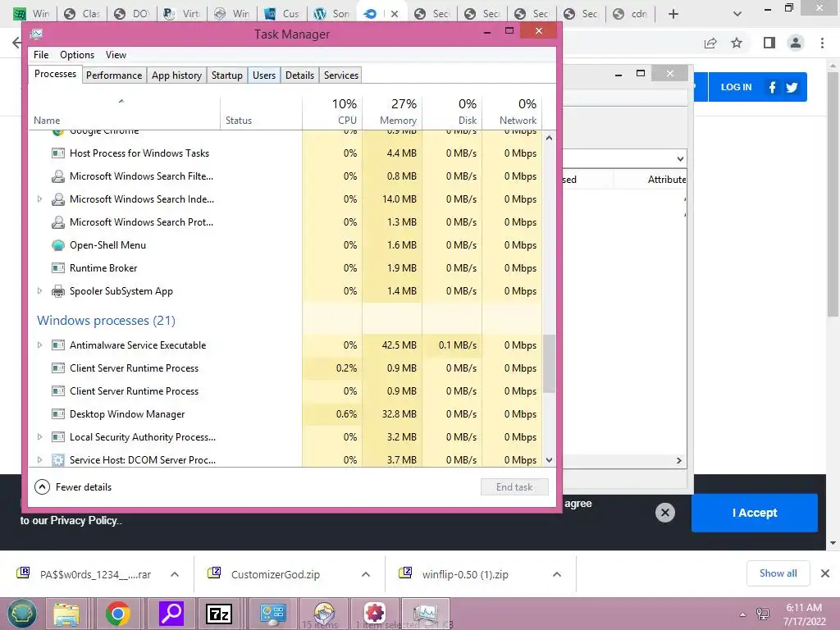Image resolution: width=840 pixels, height=630 pixels.
Task: Click the Status column header
Action: pyautogui.click(x=261, y=112)
